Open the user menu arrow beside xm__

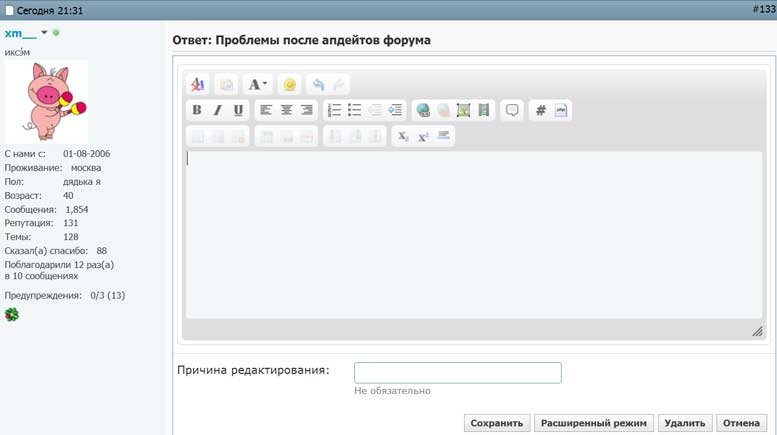(x=44, y=33)
